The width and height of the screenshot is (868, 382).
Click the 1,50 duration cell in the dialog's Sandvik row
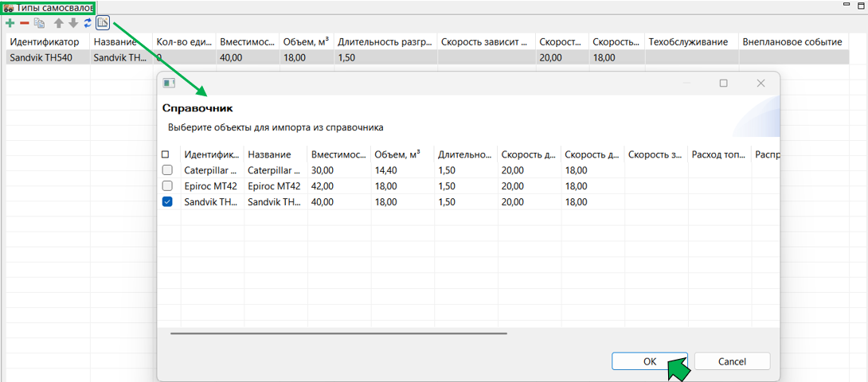pos(466,202)
